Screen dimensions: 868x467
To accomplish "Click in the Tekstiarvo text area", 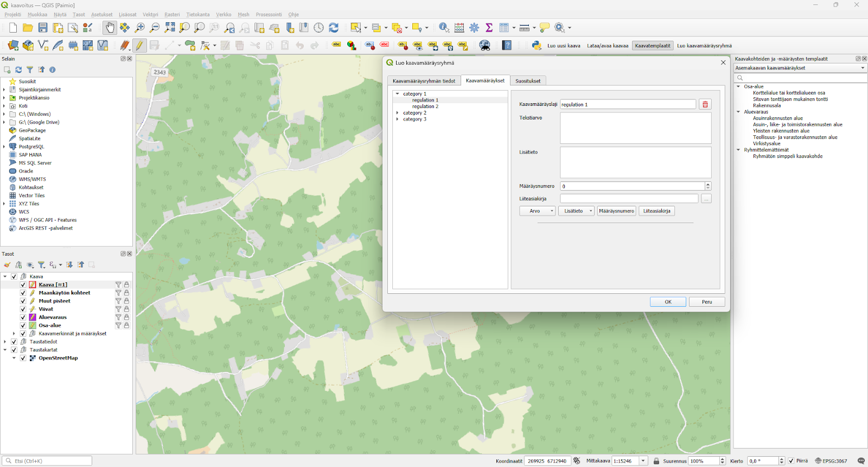I will tap(635, 128).
